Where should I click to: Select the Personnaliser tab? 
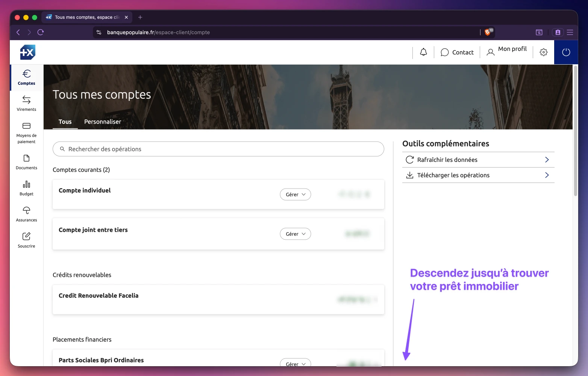(x=103, y=122)
